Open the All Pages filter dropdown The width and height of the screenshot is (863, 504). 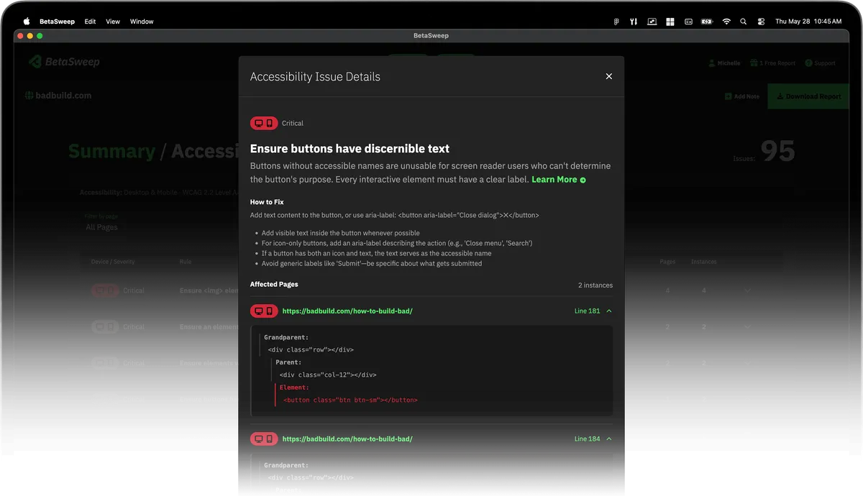coord(101,227)
